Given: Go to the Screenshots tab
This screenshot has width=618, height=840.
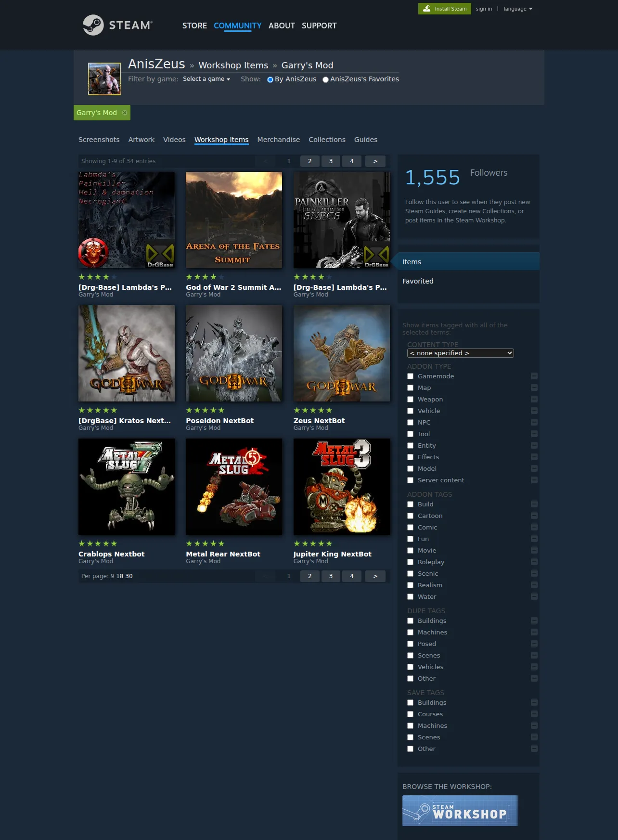Looking at the screenshot, I should coord(99,140).
